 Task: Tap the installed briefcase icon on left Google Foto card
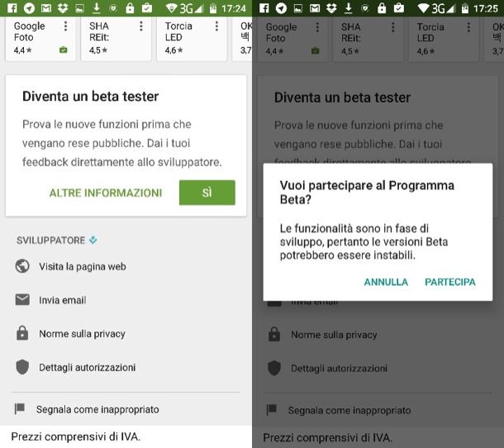[x=64, y=50]
